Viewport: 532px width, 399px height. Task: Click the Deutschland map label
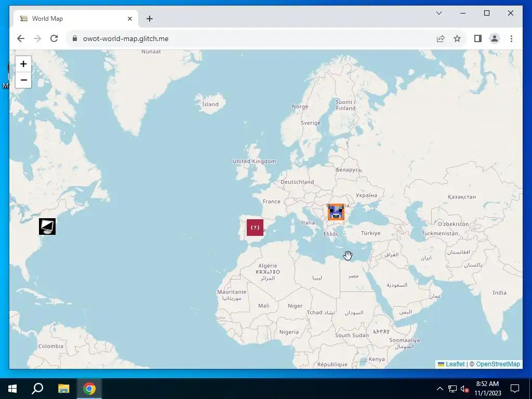(x=297, y=182)
